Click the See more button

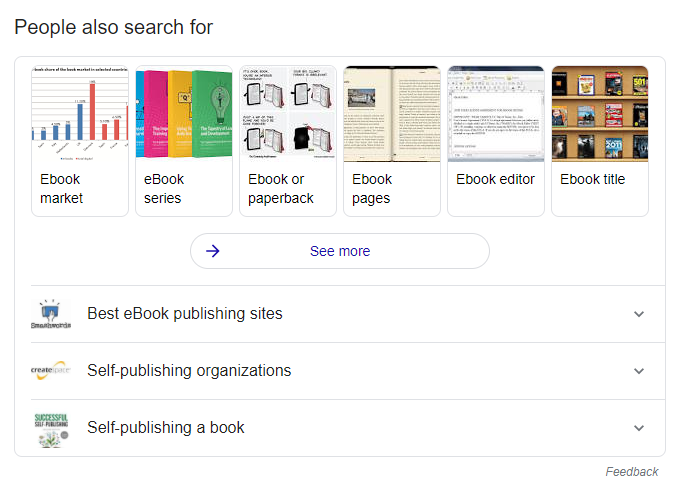[340, 251]
